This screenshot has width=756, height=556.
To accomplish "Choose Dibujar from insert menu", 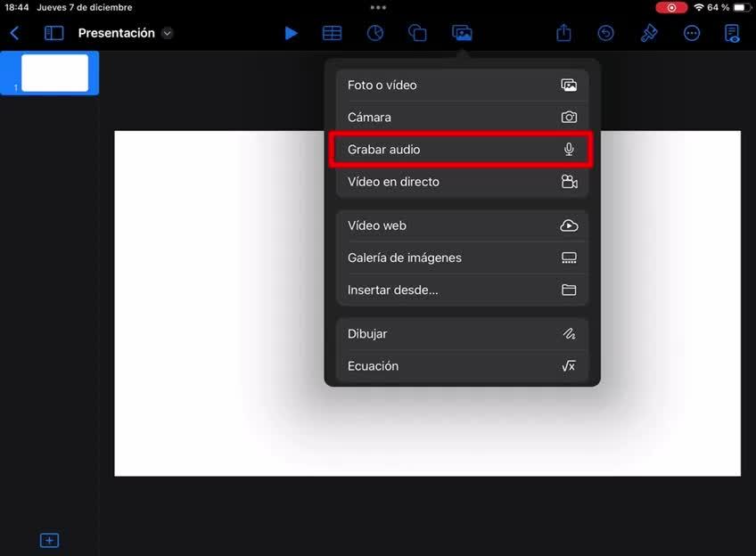I will coord(462,334).
